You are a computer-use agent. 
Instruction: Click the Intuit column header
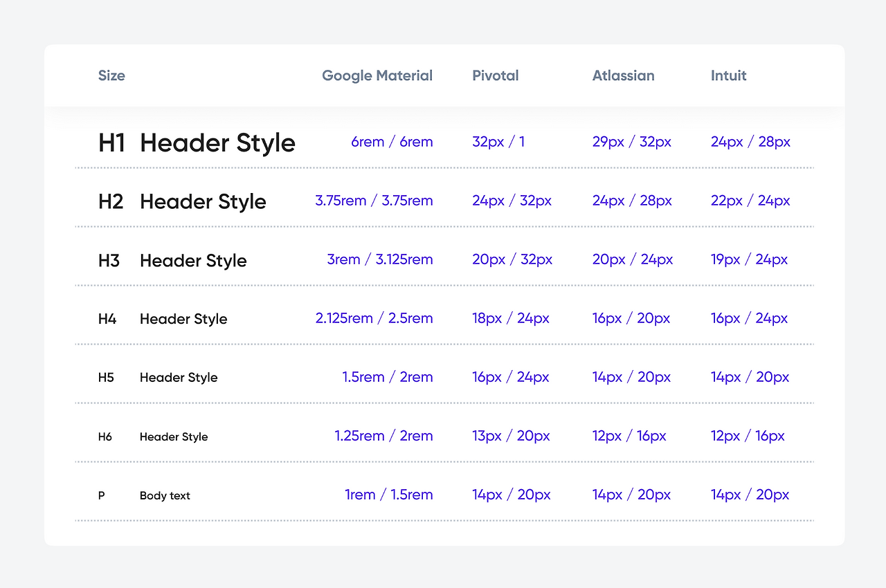(729, 75)
